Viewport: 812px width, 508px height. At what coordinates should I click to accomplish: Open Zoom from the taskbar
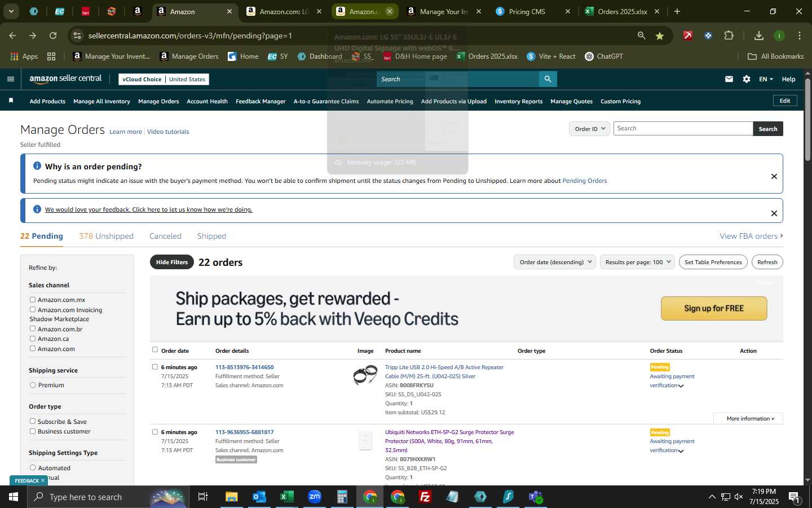point(315,497)
